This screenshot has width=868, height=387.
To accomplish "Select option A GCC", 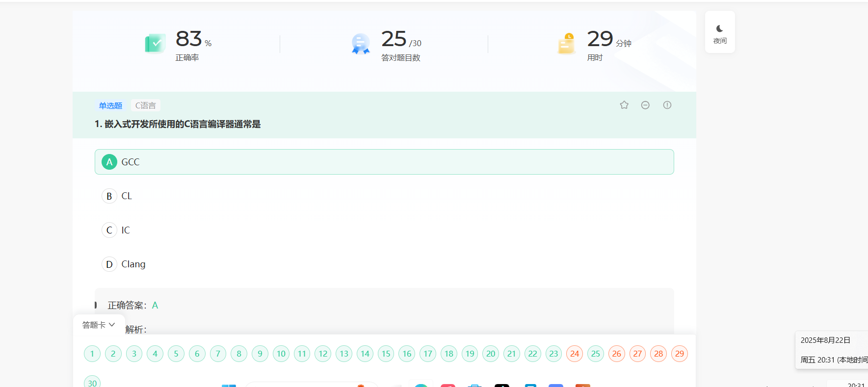I will point(384,162).
